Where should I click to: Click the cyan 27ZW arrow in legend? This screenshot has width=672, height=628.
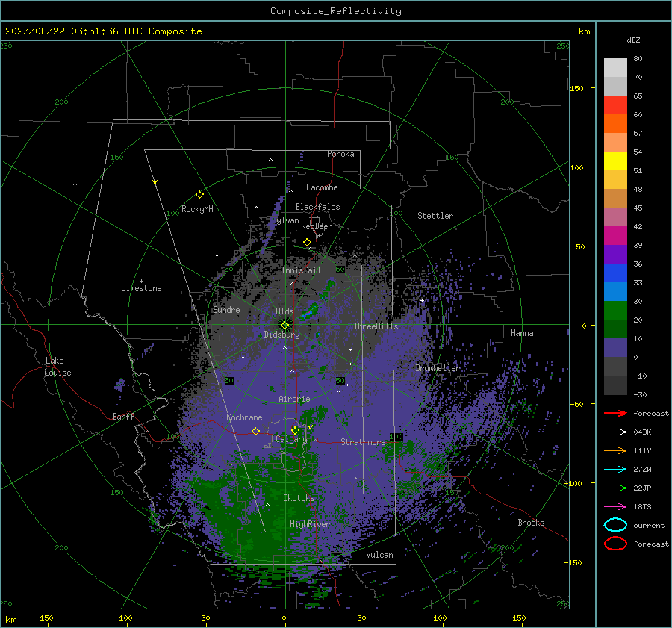pyautogui.click(x=615, y=470)
